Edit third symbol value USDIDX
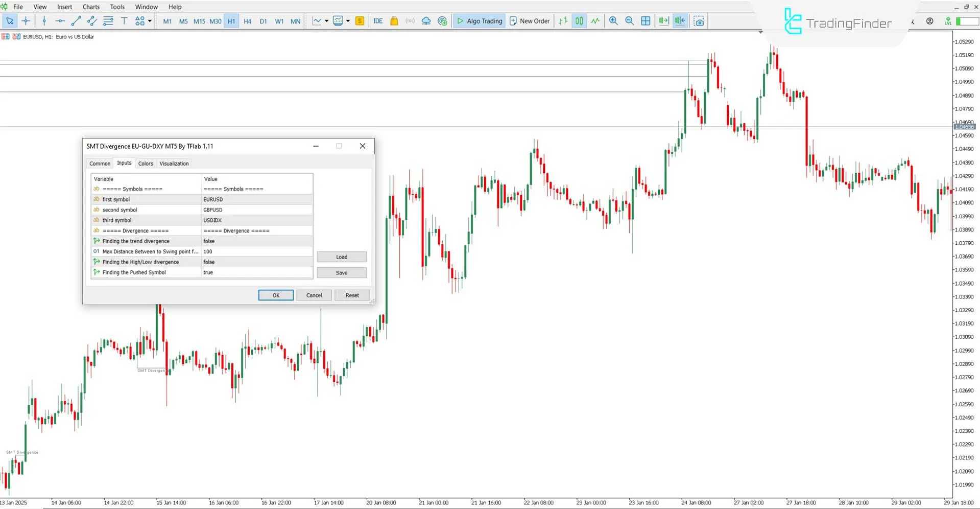This screenshot has height=509, width=980. [x=257, y=220]
